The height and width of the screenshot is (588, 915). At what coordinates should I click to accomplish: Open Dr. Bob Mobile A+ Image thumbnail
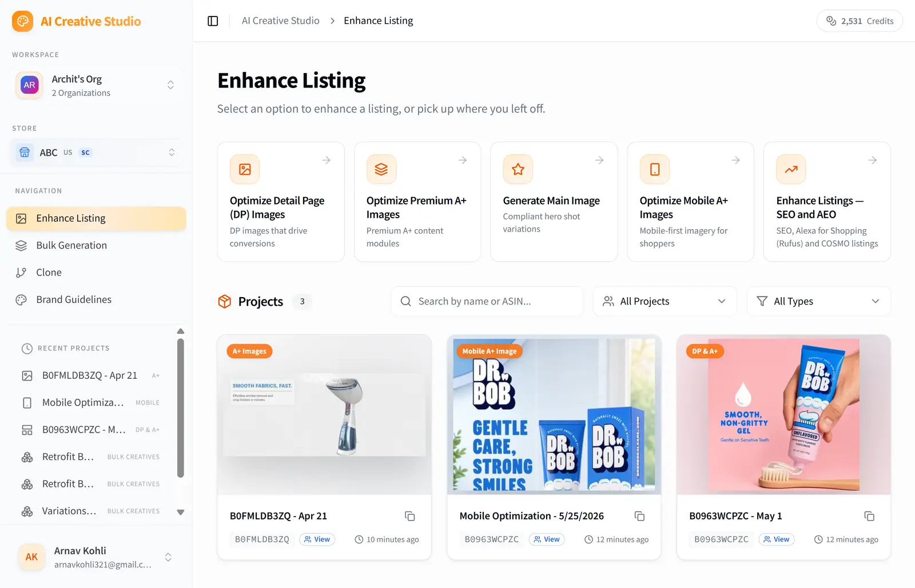(554, 415)
